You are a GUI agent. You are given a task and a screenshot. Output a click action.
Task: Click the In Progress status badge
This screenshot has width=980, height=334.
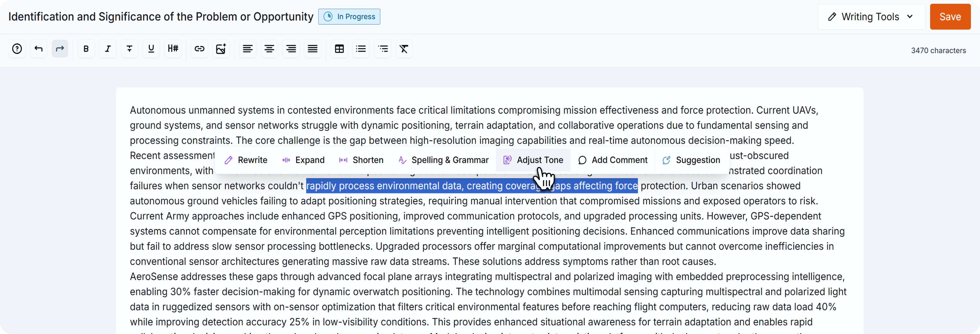pos(349,17)
